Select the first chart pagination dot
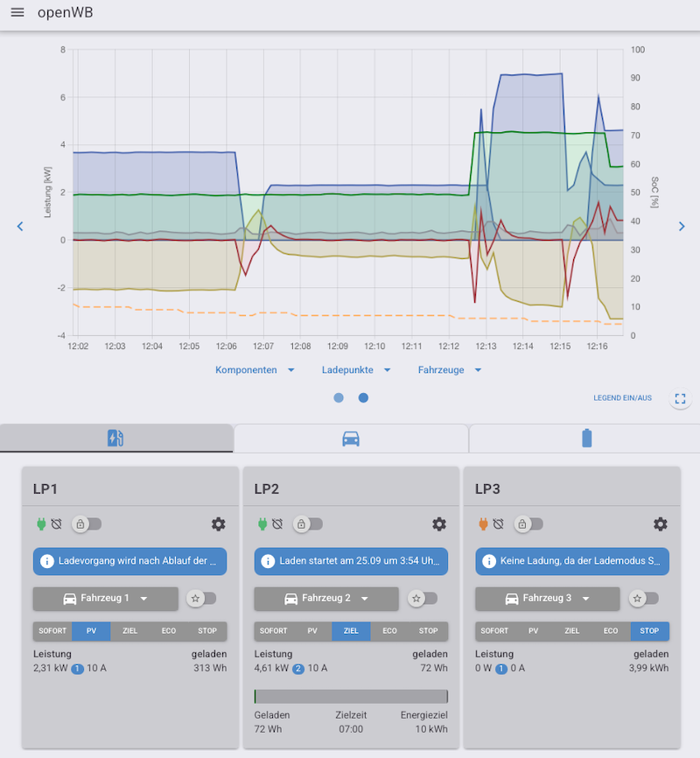 (339, 397)
